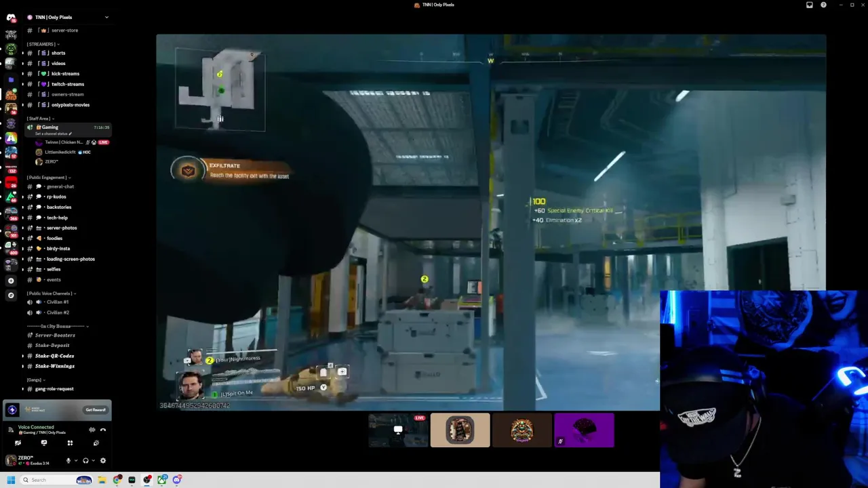Select the tan-background participant tile
This screenshot has height=488, width=868.
tap(460, 430)
